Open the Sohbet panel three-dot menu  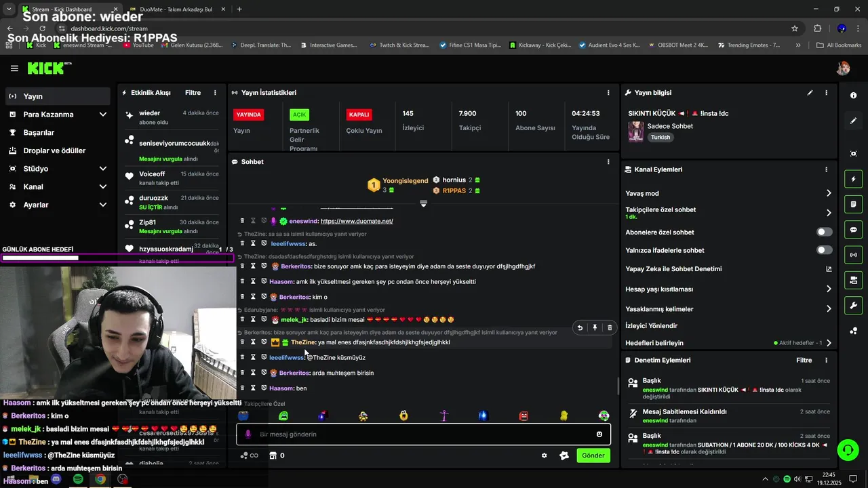[608, 162]
